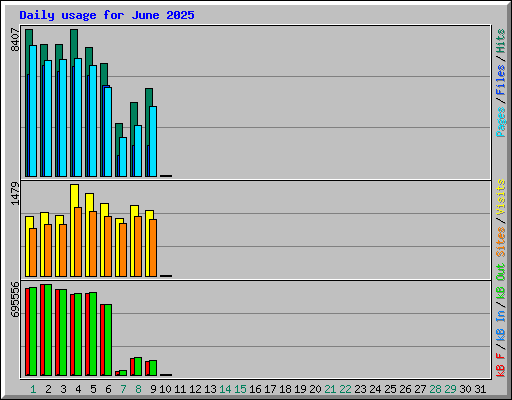Click green weekend day 22 label
This screenshot has height=400, width=512.
pyautogui.click(x=345, y=389)
